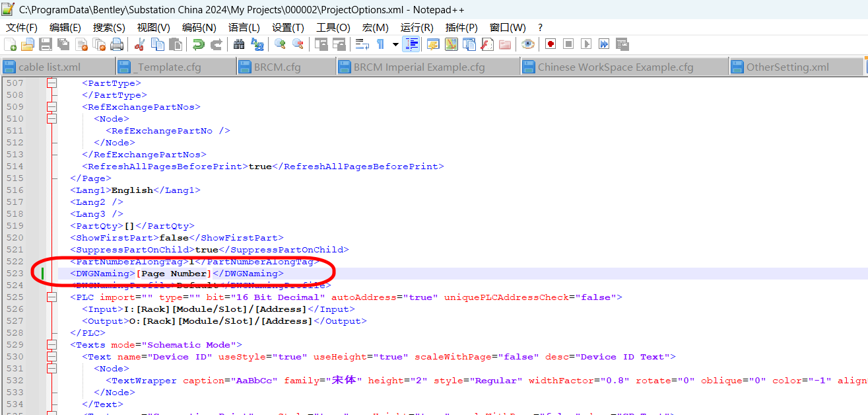The height and width of the screenshot is (415, 868).
Task: Click the Cut scissors icon
Action: (139, 44)
